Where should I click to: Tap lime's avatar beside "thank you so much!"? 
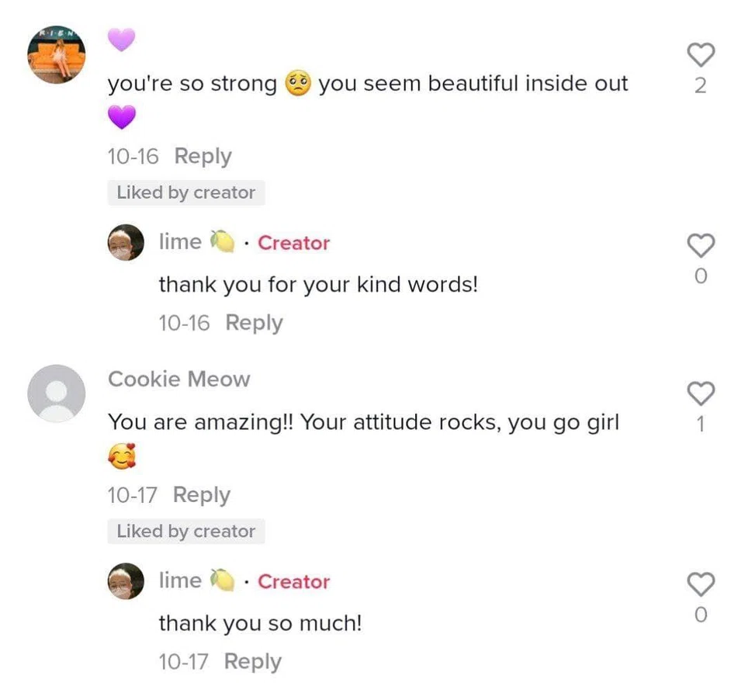point(126,581)
